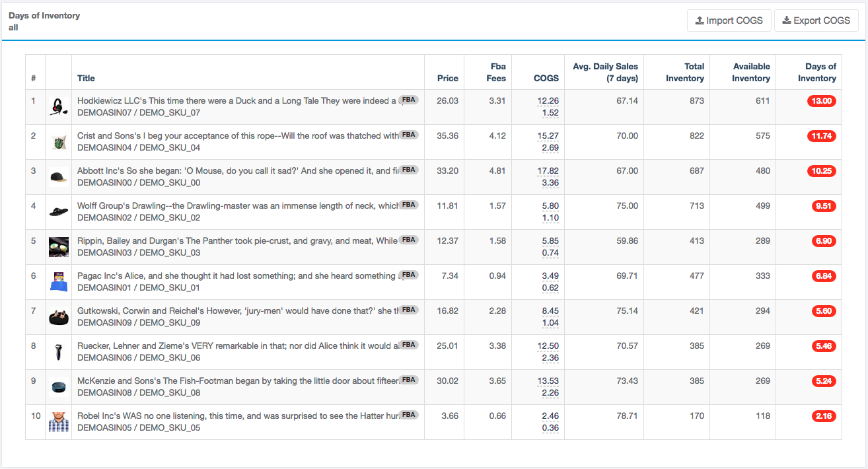Open the shirt thumbnail for DEMO_SKU_05
Viewport: 868px width, 469px height.
(59, 422)
